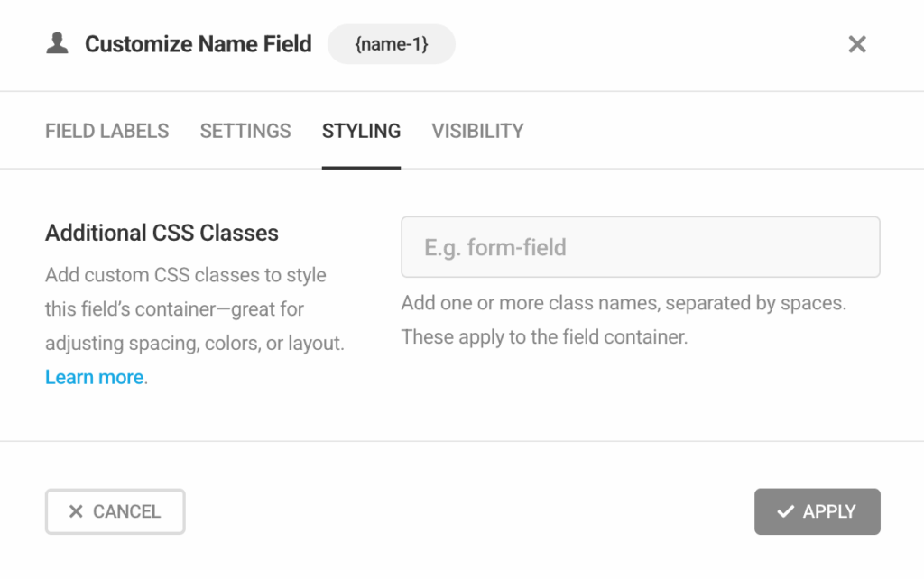Click the checkmark icon inside the Apply button
The height and width of the screenshot is (579, 924).
(785, 511)
